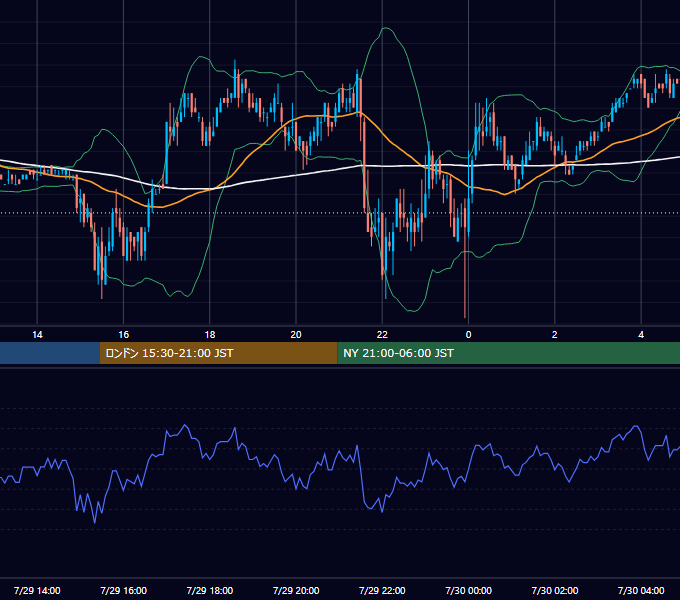
Task: Click the hour label 4 on the upper time axis
Action: click(641, 335)
